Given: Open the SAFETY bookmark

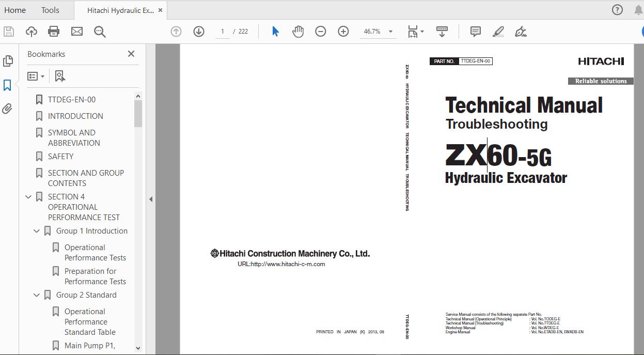Looking at the screenshot, I should (x=60, y=156).
